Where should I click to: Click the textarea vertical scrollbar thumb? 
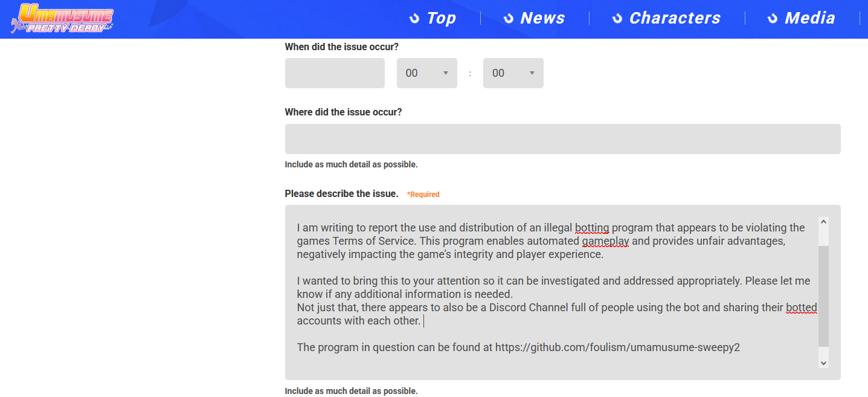pyautogui.click(x=823, y=296)
